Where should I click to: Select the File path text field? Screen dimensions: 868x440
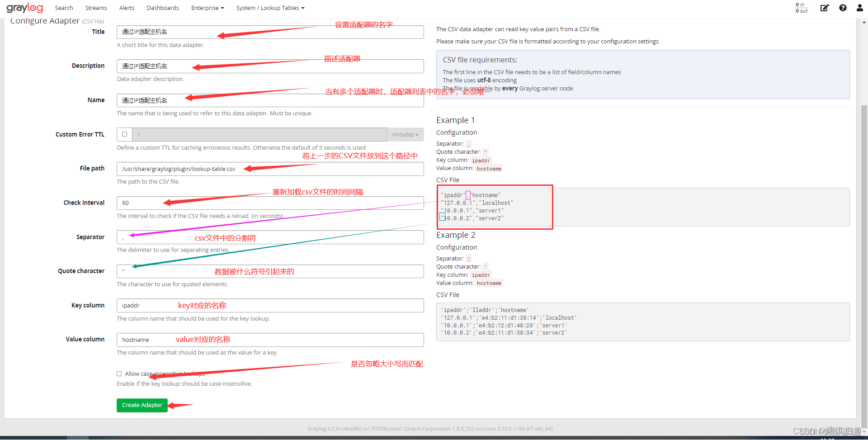click(x=270, y=169)
